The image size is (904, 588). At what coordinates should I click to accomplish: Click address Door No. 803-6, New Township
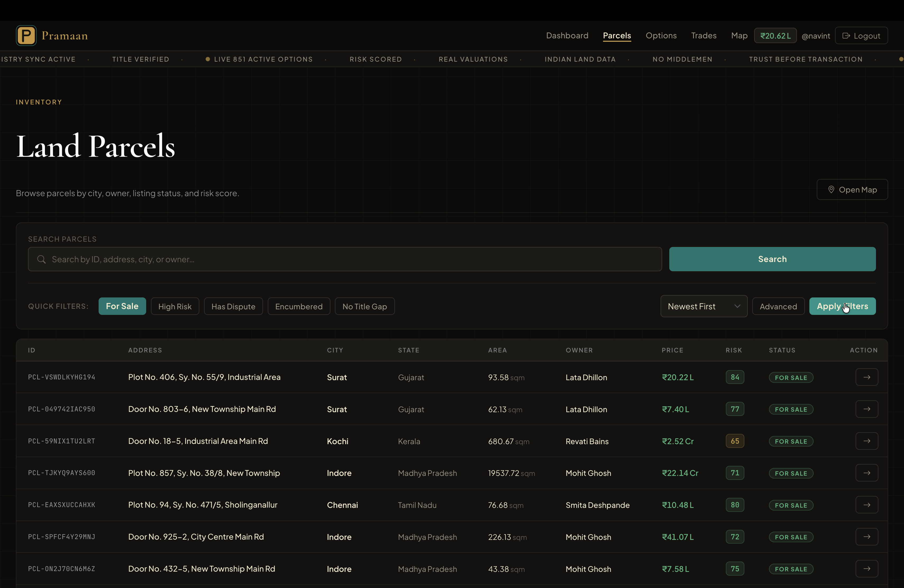coord(202,409)
